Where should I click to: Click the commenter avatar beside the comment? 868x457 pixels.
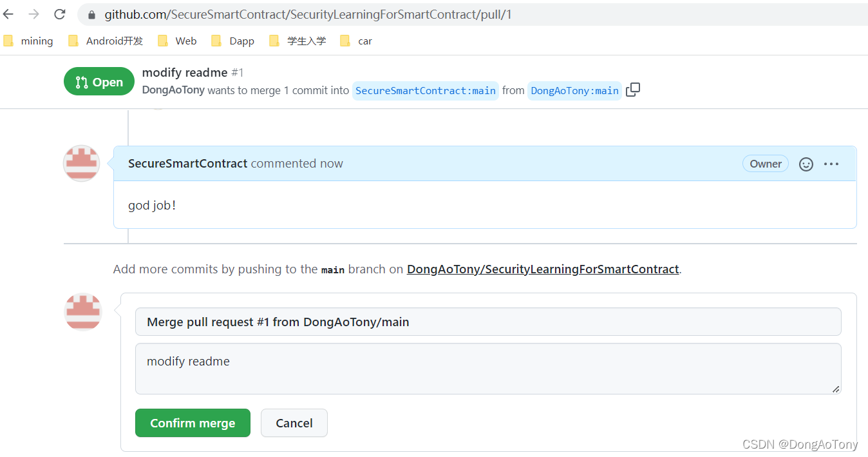coord(82,163)
